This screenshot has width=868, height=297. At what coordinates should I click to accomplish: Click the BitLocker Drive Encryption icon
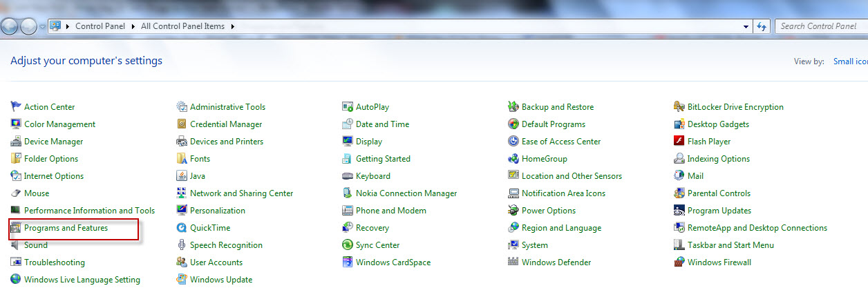[679, 106]
